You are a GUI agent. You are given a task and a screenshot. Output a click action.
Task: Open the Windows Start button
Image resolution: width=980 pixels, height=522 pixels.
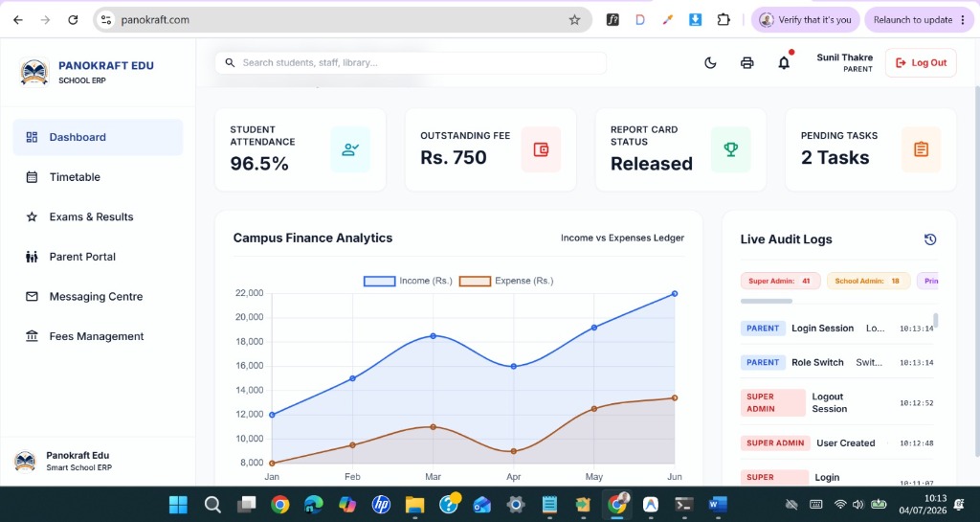click(x=178, y=505)
